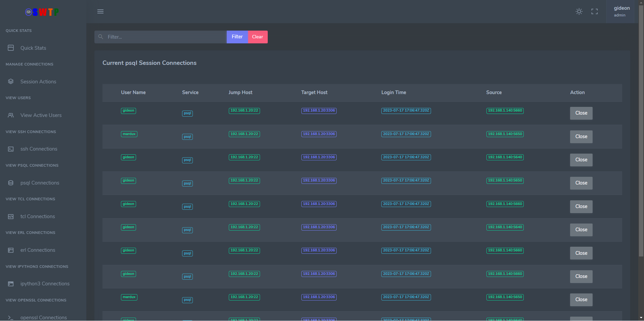Toggle the light/dark theme sun icon
The image size is (644, 321).
[579, 11]
